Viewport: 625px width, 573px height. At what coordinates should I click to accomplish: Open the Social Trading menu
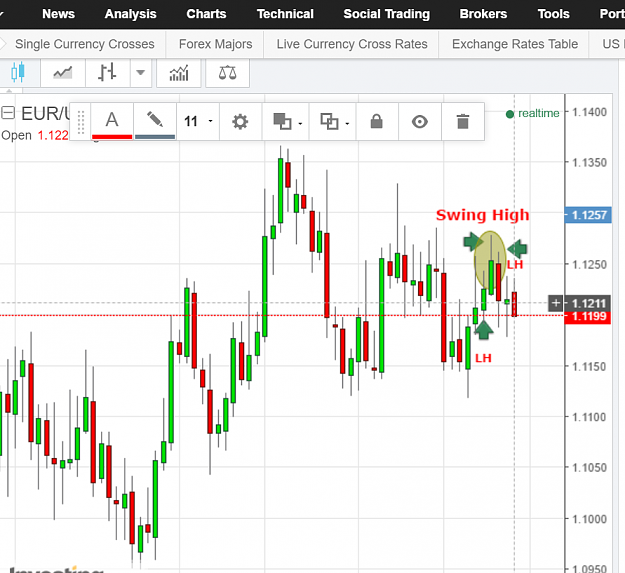387,14
